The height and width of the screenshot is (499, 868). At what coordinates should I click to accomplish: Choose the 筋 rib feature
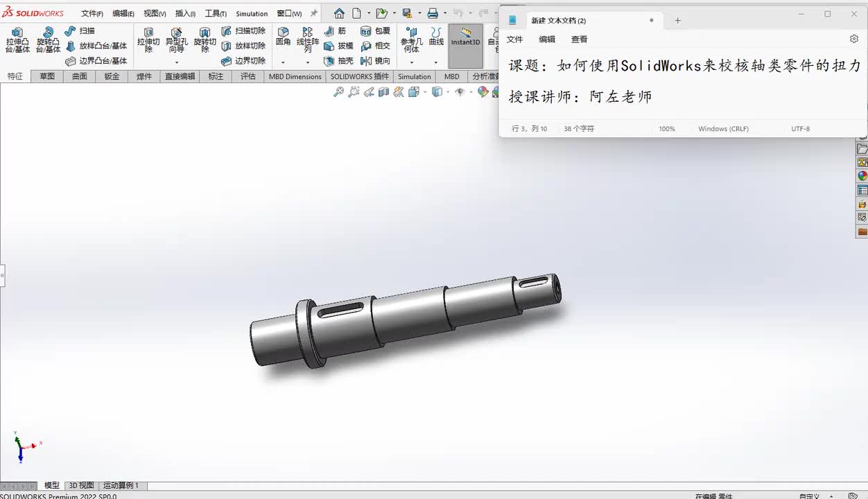point(335,31)
